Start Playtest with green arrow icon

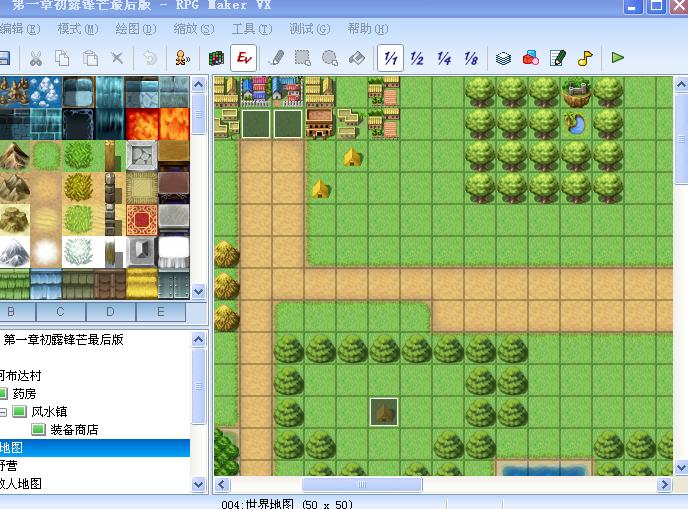pyautogui.click(x=618, y=57)
